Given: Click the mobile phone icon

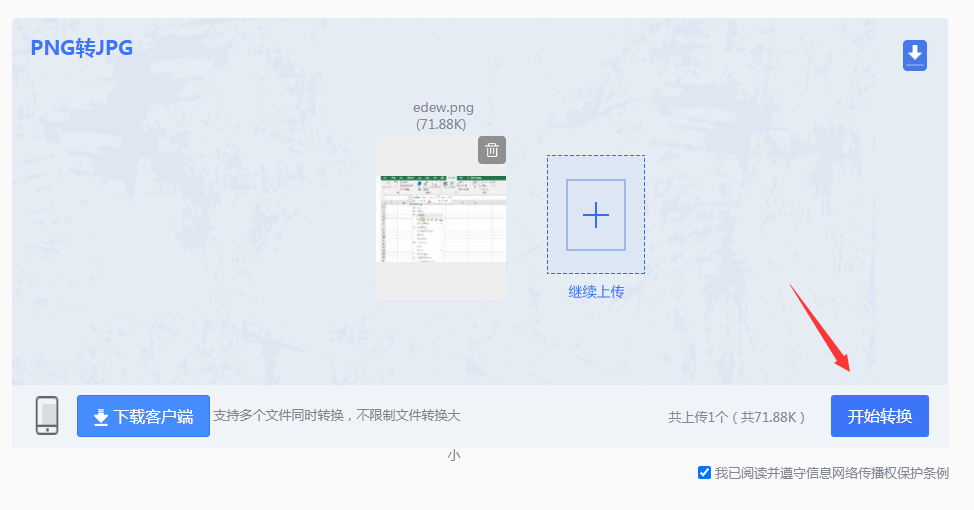Looking at the screenshot, I should tap(47, 415).
